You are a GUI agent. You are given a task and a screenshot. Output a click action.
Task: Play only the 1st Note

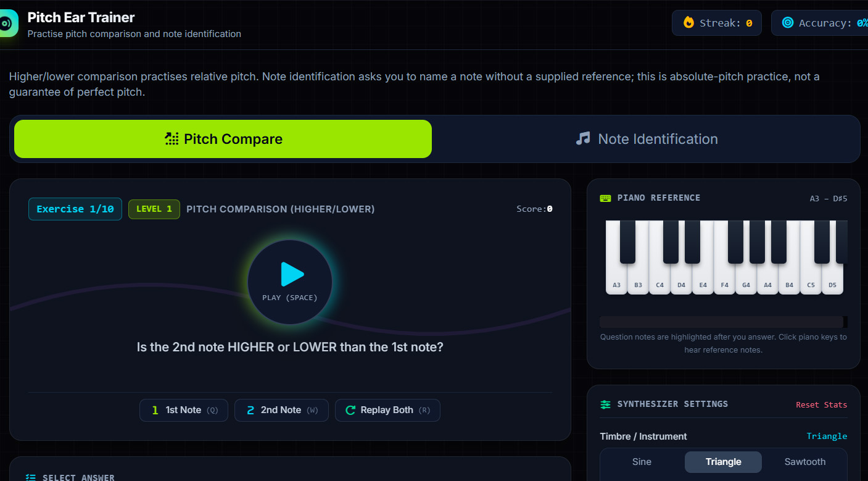[x=184, y=410]
